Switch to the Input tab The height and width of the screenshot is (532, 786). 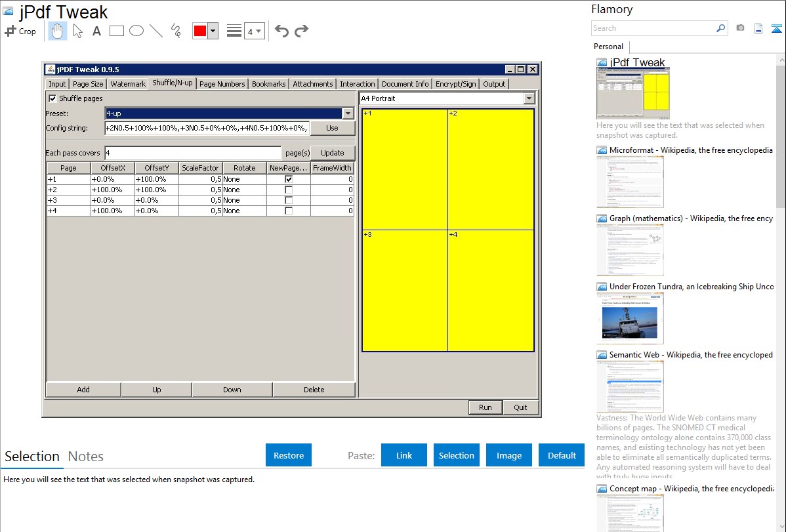click(x=57, y=84)
